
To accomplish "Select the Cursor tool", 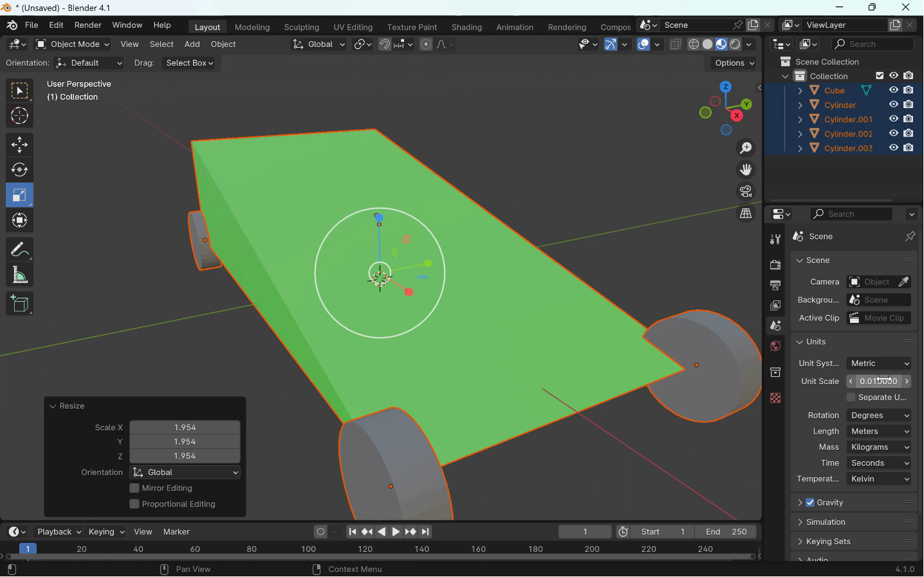I will [19, 116].
